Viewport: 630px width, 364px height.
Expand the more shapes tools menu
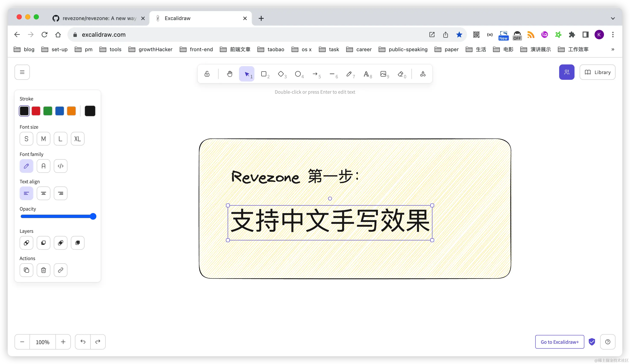click(x=423, y=74)
